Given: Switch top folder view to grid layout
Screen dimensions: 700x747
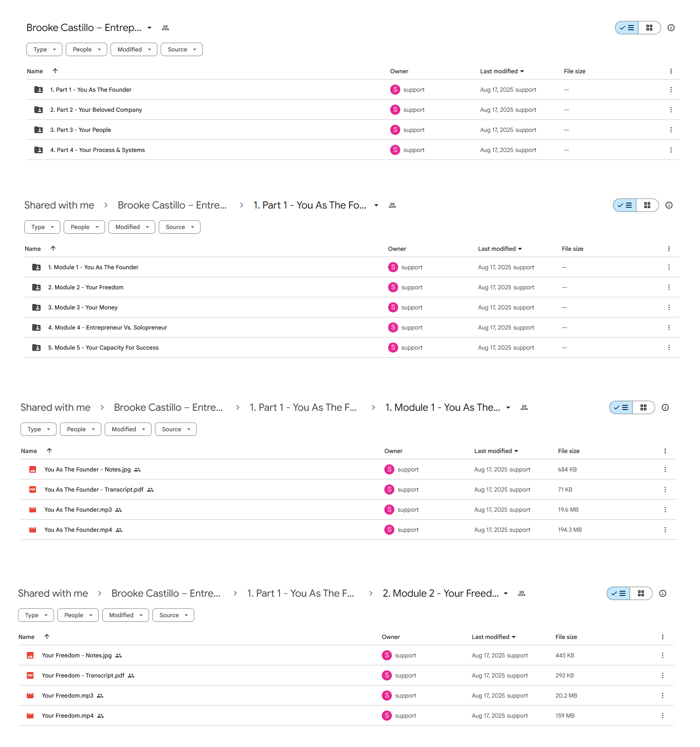Looking at the screenshot, I should (x=649, y=28).
